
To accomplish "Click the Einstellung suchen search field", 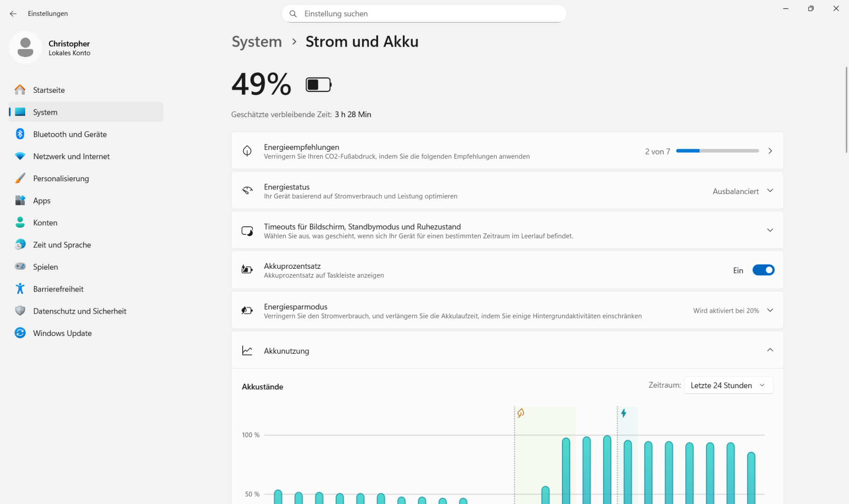I will click(x=424, y=14).
